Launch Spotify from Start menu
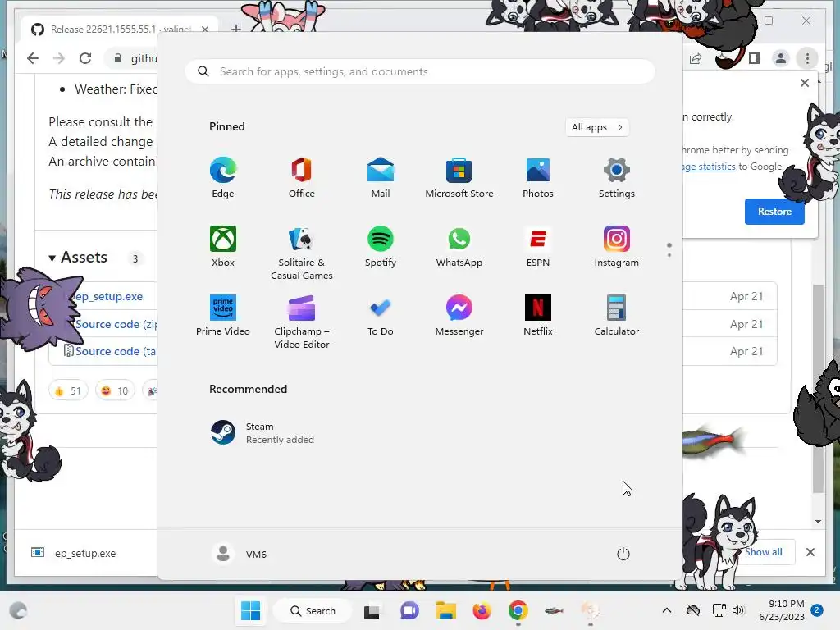840x630 pixels. coord(381,247)
